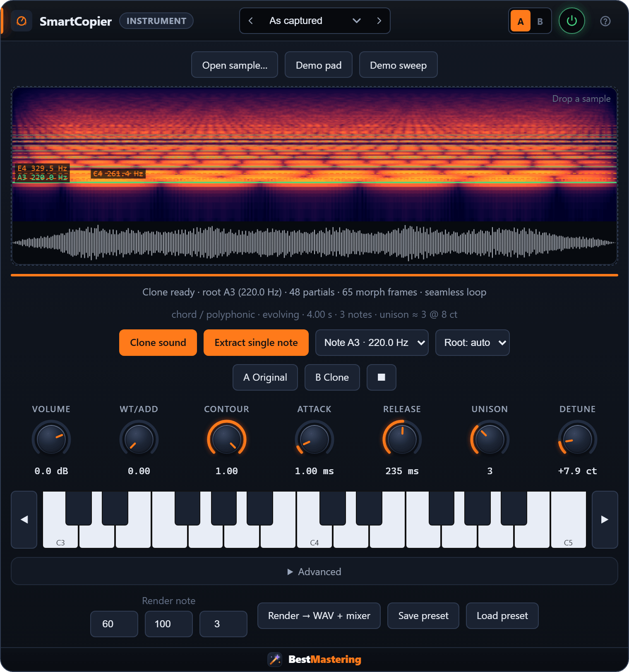Open the Note A3 · 220.0 Hz dropdown
629x672 pixels.
pyautogui.click(x=372, y=343)
